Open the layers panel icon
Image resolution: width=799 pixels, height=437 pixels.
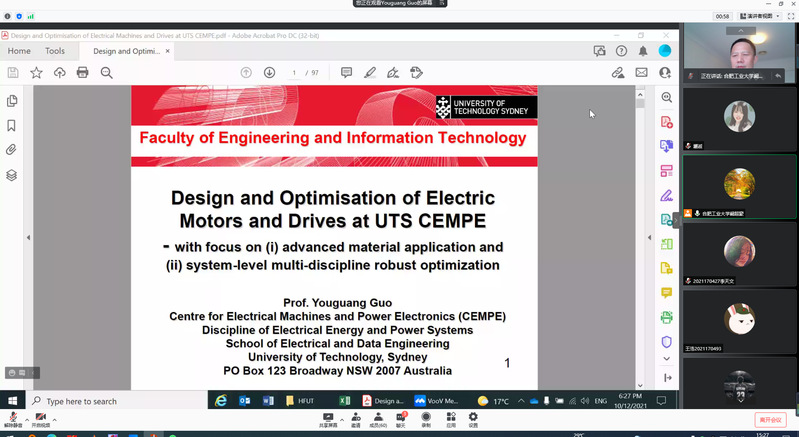point(12,175)
